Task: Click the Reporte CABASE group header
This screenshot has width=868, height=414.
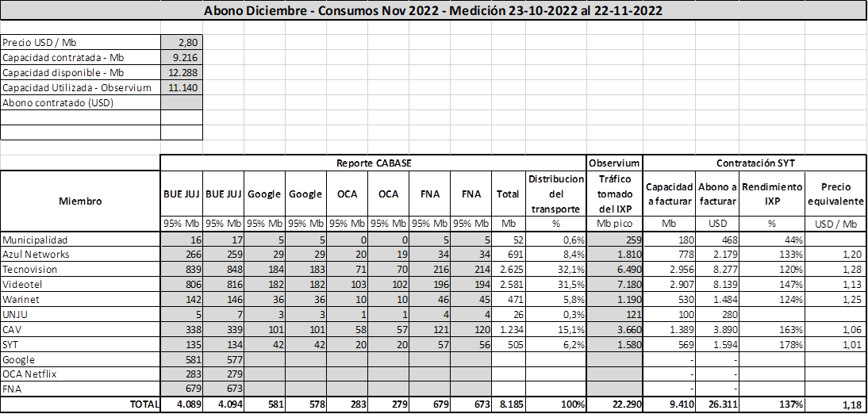Action: [x=373, y=163]
